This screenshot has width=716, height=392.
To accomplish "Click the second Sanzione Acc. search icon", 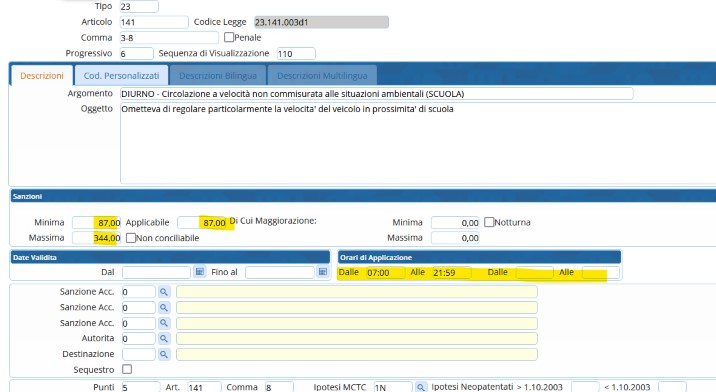I will click(164, 307).
